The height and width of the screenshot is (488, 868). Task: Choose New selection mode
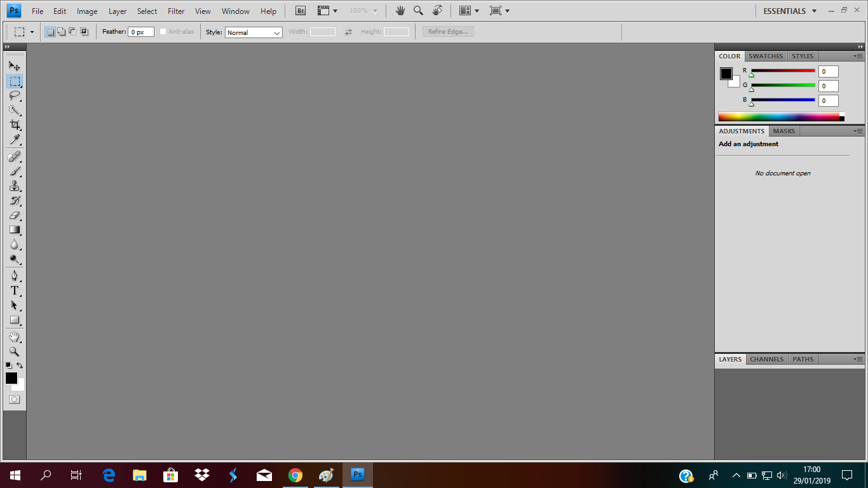[x=50, y=32]
